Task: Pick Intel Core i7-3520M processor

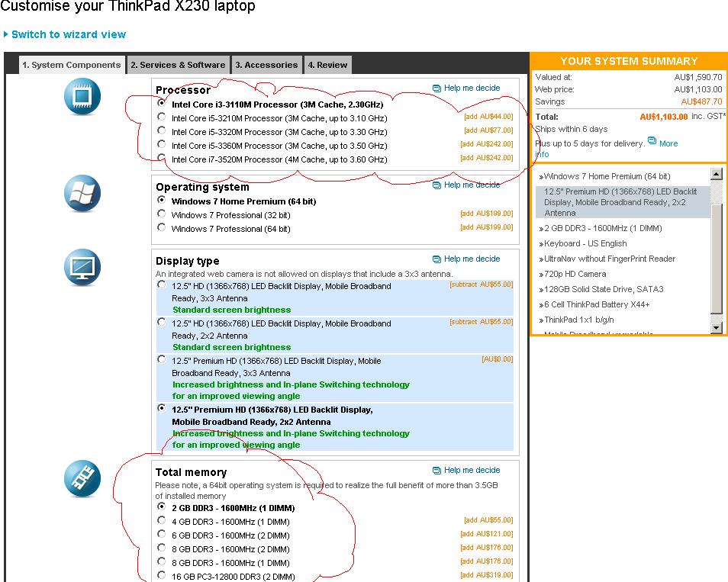Action: coord(161,157)
